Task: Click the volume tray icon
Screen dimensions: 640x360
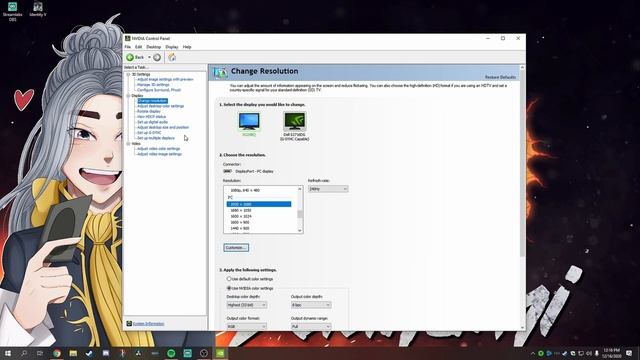Action: [589, 353]
